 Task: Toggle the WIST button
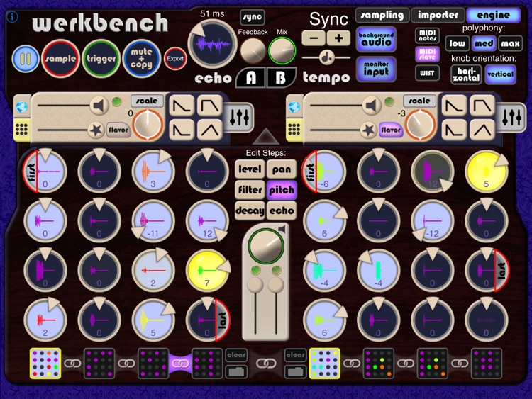tap(427, 73)
